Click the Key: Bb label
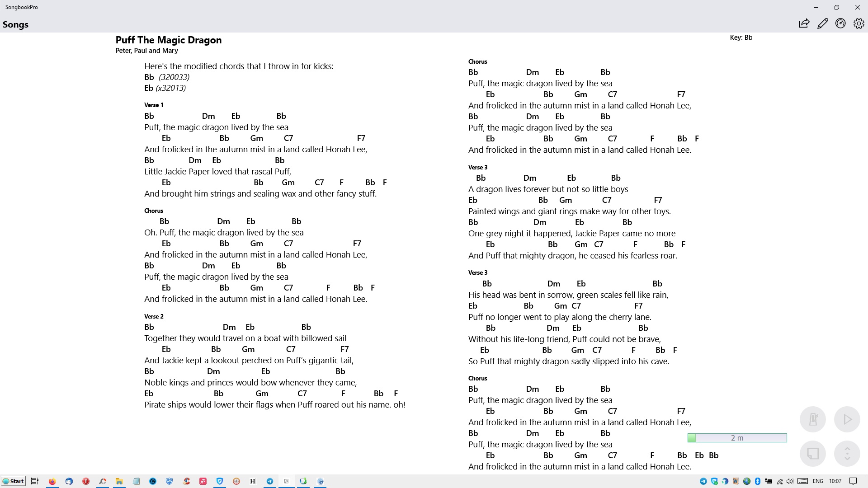The width and height of the screenshot is (868, 488). pyautogui.click(x=741, y=38)
